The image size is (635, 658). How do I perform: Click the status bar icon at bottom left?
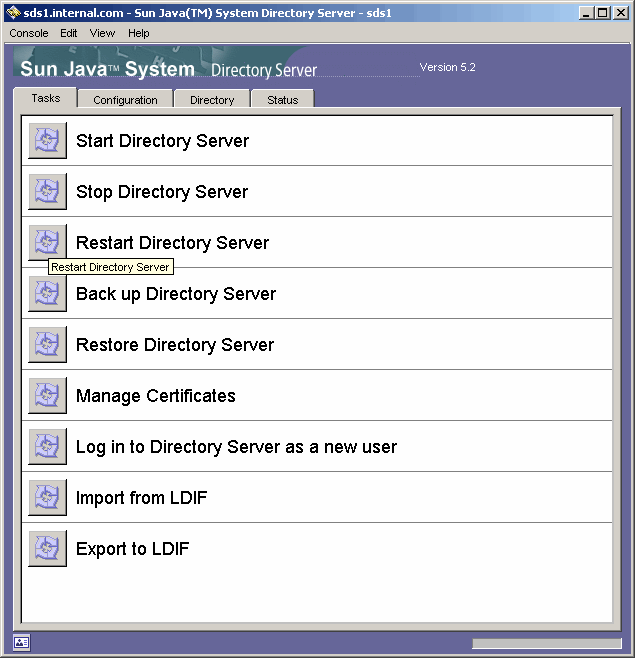22,643
